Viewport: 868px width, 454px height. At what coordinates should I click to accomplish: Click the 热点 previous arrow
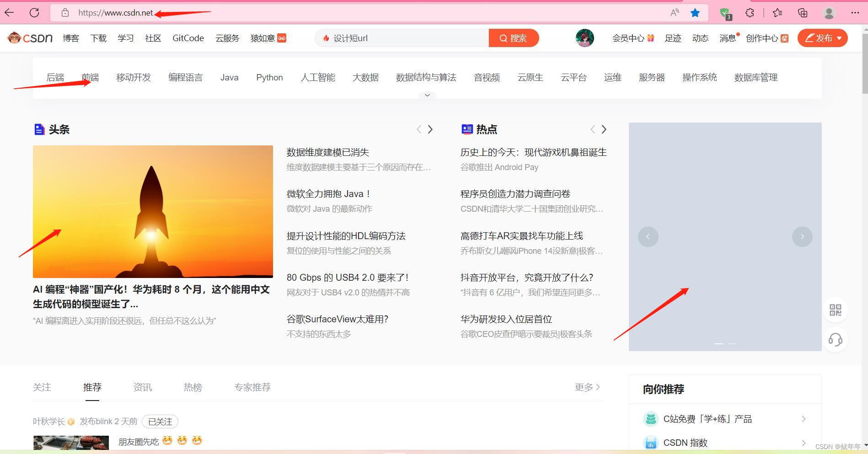[593, 129]
